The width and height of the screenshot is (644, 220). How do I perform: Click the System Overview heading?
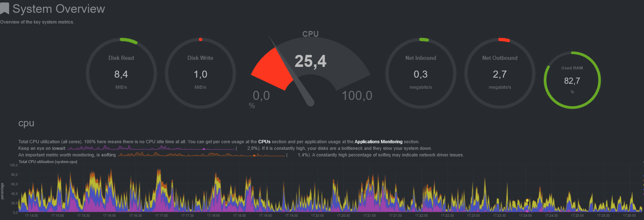click(x=59, y=9)
